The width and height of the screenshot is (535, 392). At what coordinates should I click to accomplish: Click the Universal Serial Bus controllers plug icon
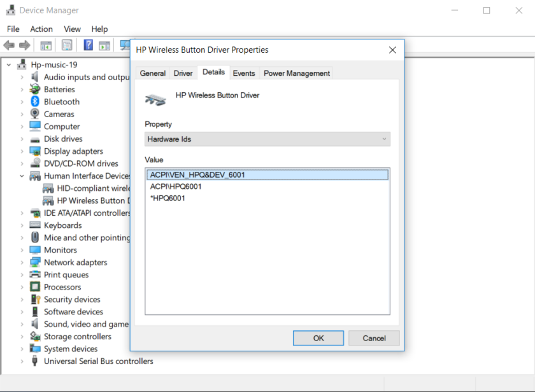34,361
